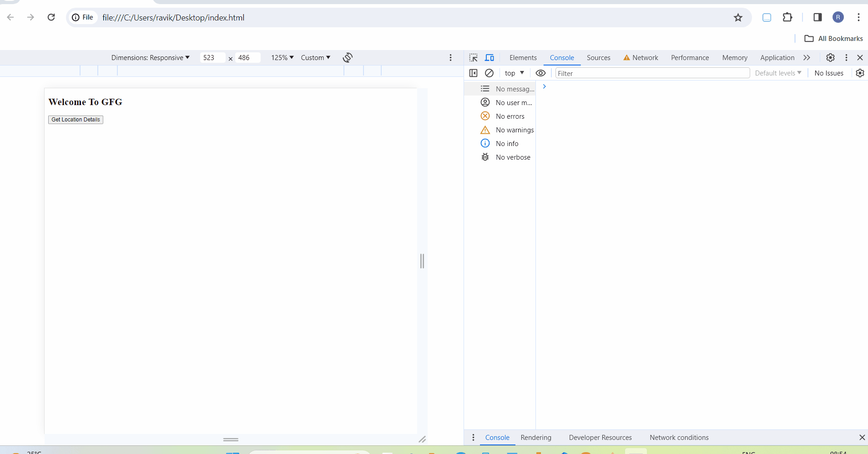Click the viewport width field 523
868x454 pixels.
[212, 58]
